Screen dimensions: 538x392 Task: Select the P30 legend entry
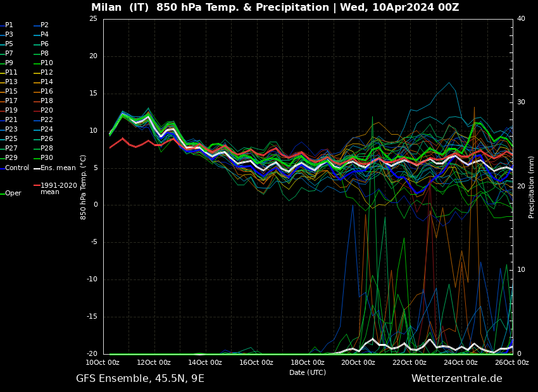pyautogui.click(x=47, y=158)
